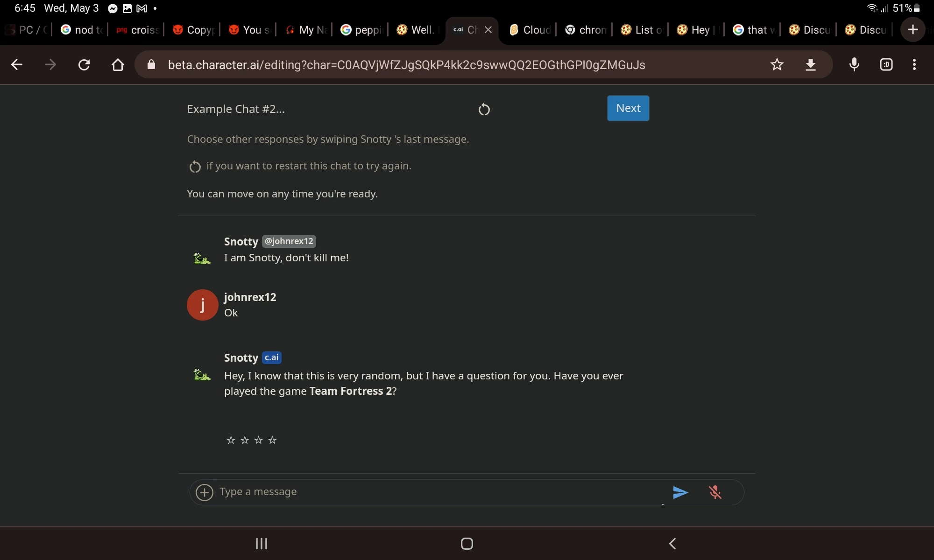Open browser downloads icon in address bar
Image resolution: width=934 pixels, height=560 pixels.
811,64
